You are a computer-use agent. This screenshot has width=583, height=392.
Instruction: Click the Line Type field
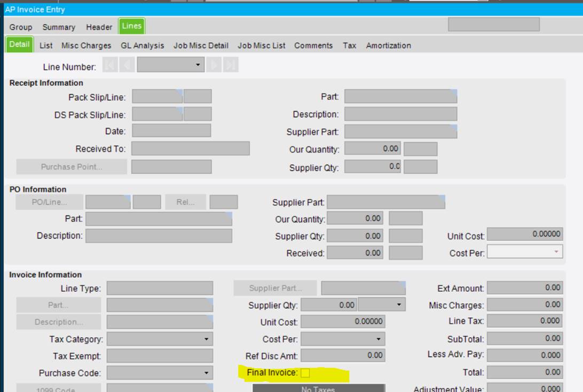pyautogui.click(x=160, y=288)
